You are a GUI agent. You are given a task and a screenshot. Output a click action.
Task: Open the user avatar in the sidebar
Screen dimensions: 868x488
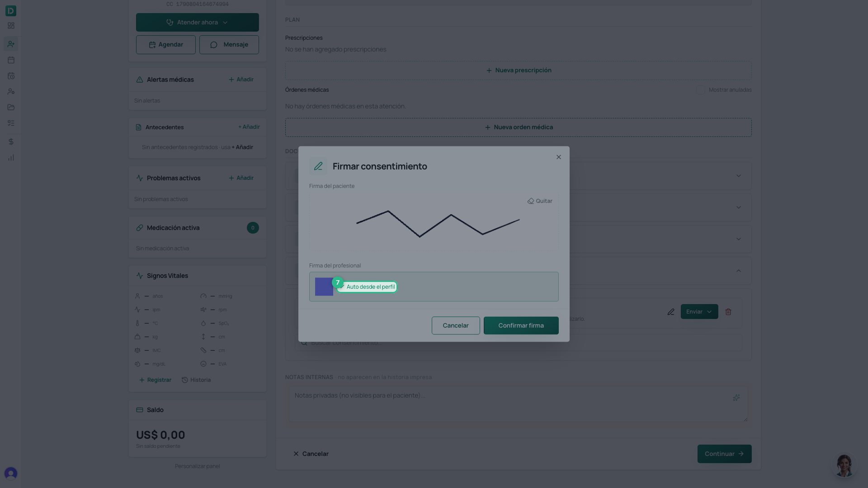[x=11, y=473]
